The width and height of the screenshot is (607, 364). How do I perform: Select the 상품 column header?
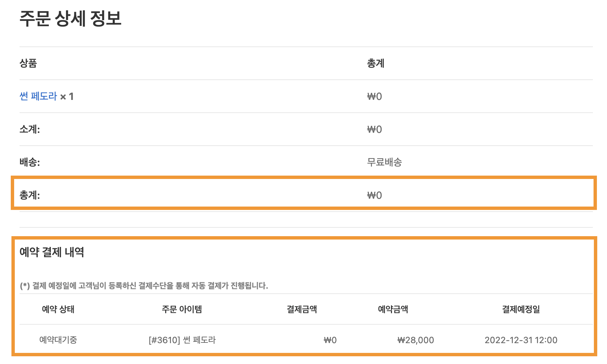point(28,63)
